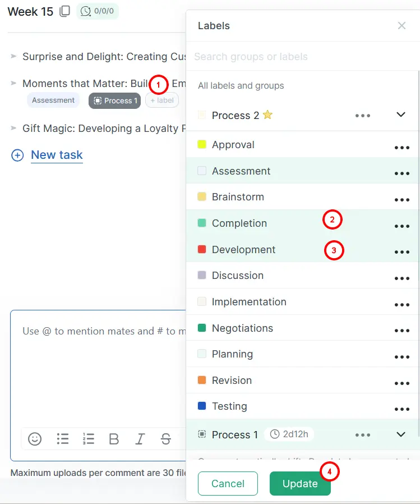The height and width of the screenshot is (504, 420).
Task: Collapse the Process 2 group chevron
Action: (400, 114)
